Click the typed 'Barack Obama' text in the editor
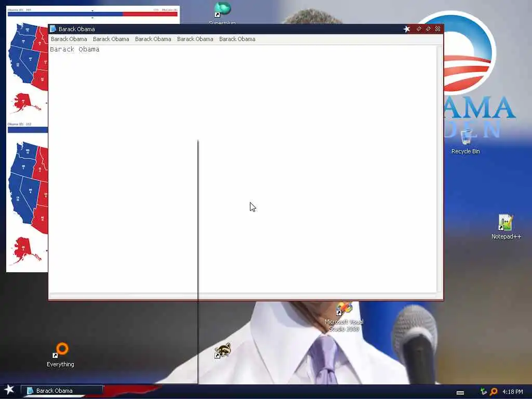The width and height of the screenshot is (532, 399). 75,49
